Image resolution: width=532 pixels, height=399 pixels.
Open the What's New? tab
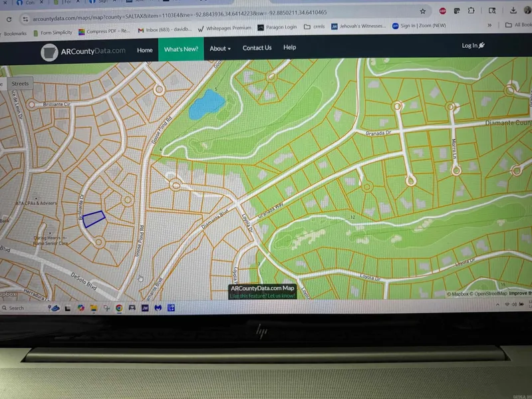point(181,49)
